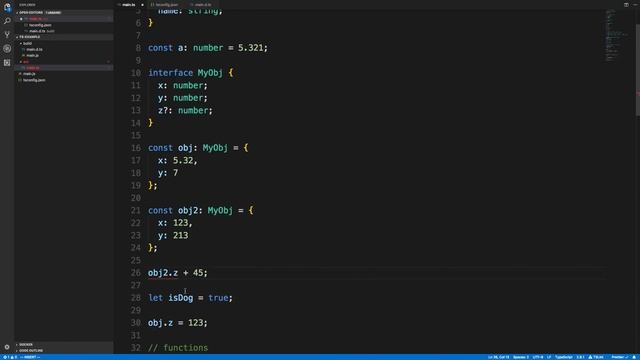This screenshot has height=360, width=640.
Task: Click line number 20 in the gutter
Action: [136, 198]
